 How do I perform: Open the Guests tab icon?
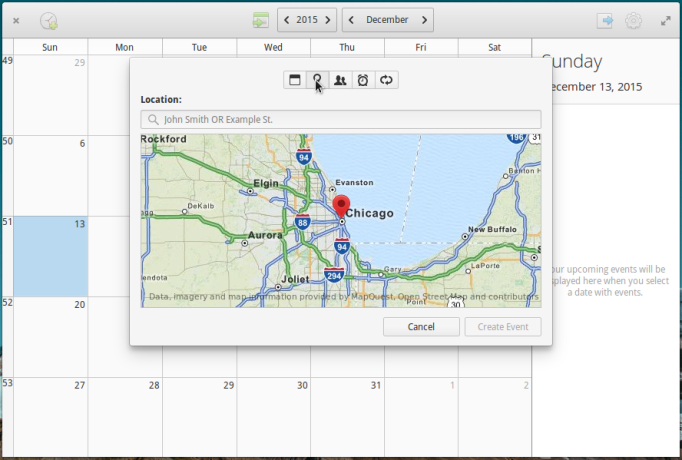point(340,80)
